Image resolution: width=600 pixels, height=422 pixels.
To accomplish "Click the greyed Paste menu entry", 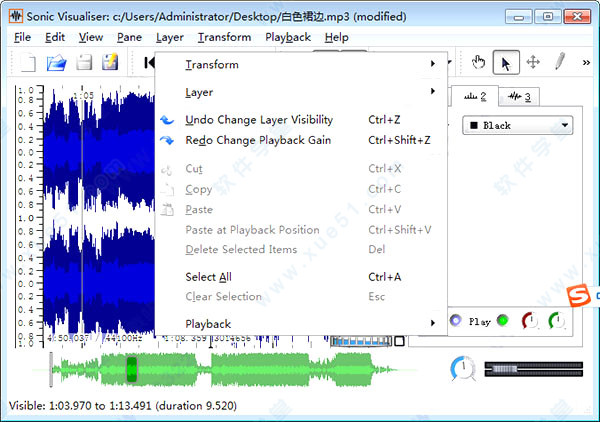I will coord(301,209).
